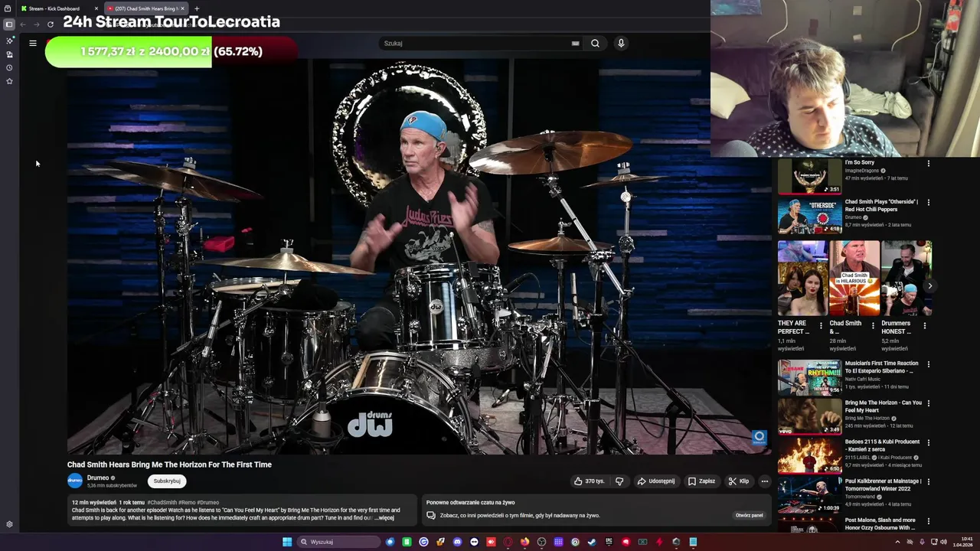The height and width of the screenshot is (551, 980).
Task: Open Chad Smith is HILARIOUS short thumbnail
Action: (854, 278)
